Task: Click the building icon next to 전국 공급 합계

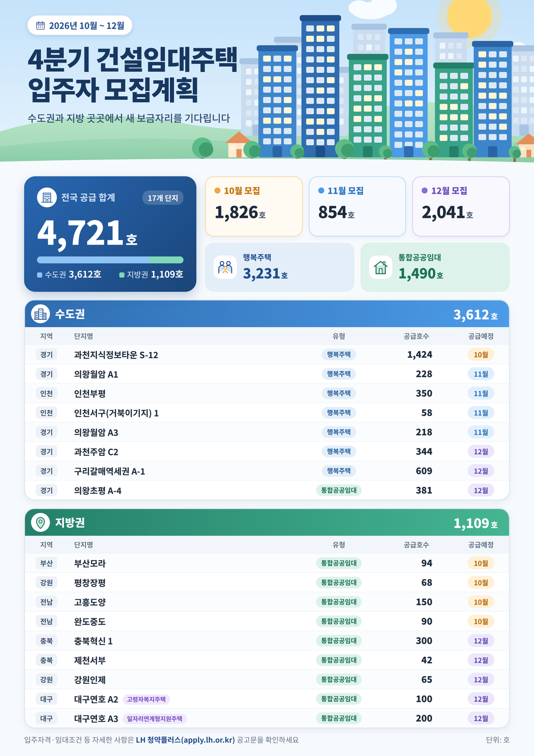Action: 47,197
